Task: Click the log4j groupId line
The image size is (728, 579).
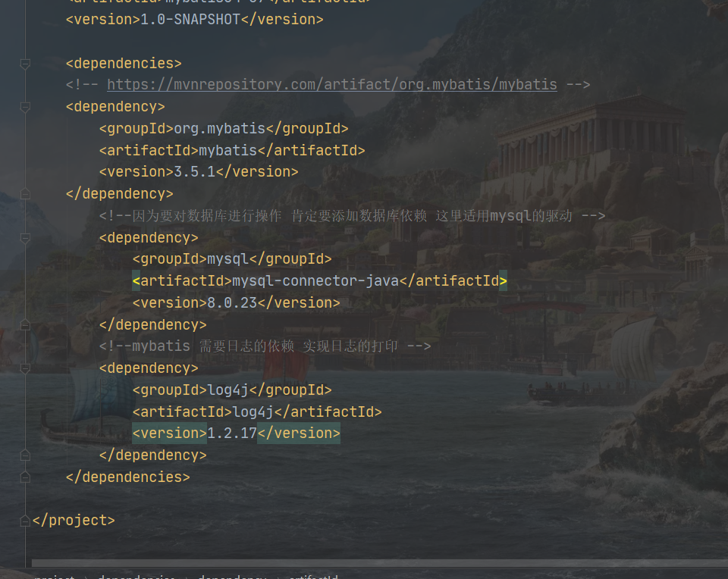Action: tap(232, 390)
